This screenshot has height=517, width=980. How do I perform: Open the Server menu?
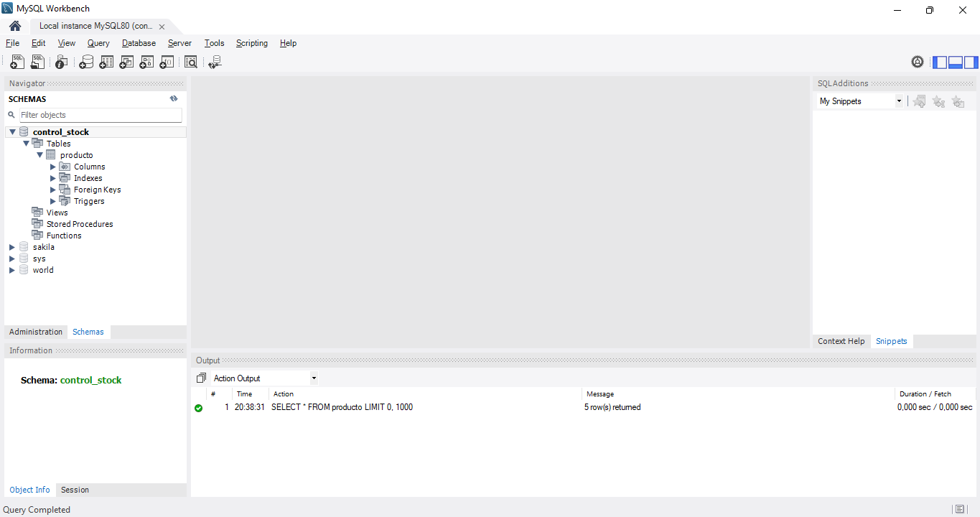coord(179,43)
